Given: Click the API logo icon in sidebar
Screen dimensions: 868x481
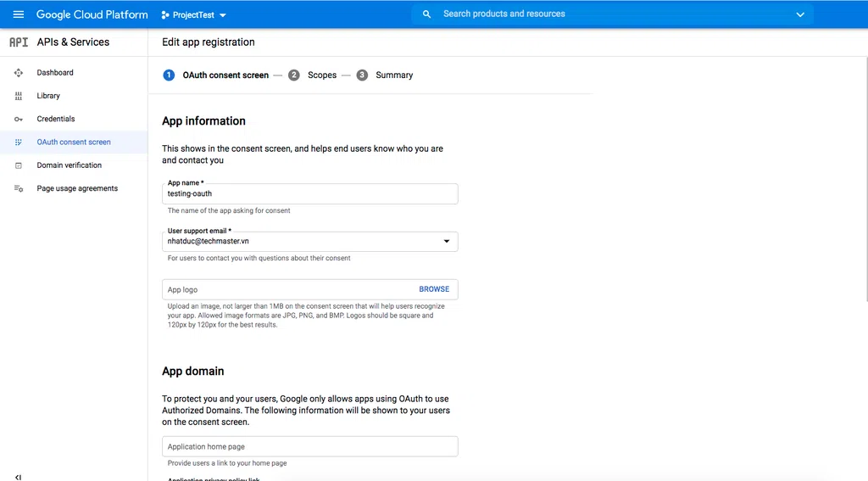Looking at the screenshot, I should (19, 42).
